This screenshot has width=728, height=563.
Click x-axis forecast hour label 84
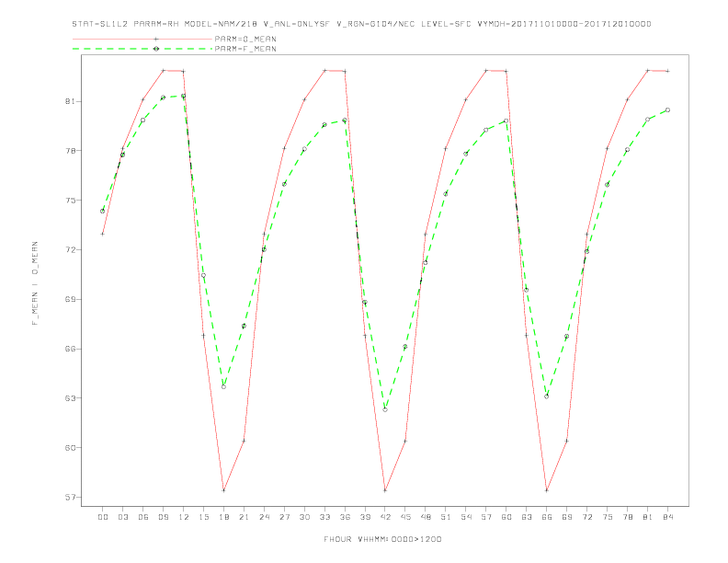(x=667, y=517)
